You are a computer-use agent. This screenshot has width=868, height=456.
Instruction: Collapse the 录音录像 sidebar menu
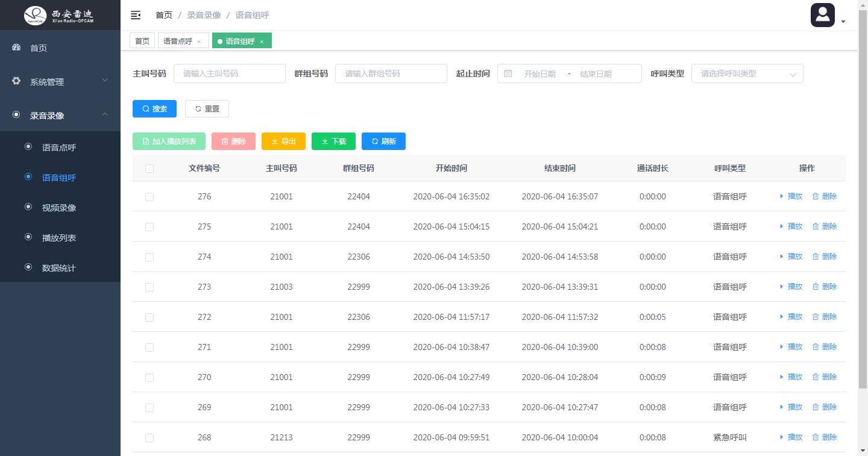[x=60, y=115]
